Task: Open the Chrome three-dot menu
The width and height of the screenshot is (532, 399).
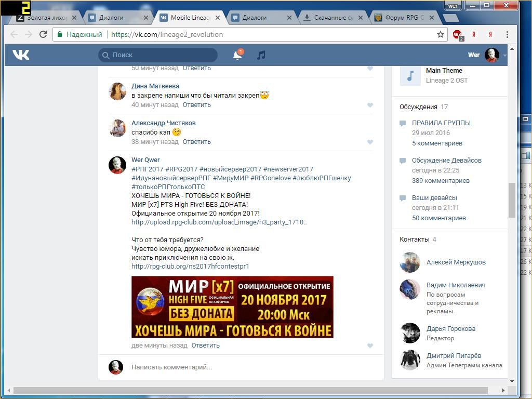Action: [x=507, y=34]
